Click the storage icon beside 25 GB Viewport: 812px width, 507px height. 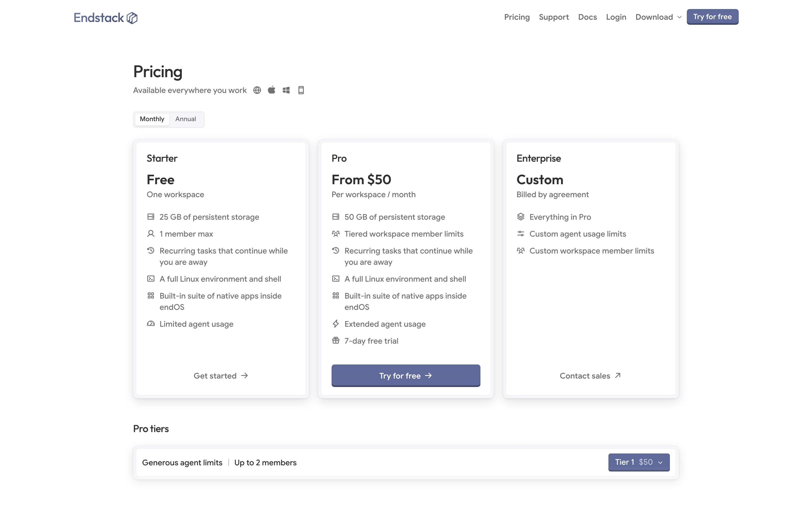pos(151,217)
